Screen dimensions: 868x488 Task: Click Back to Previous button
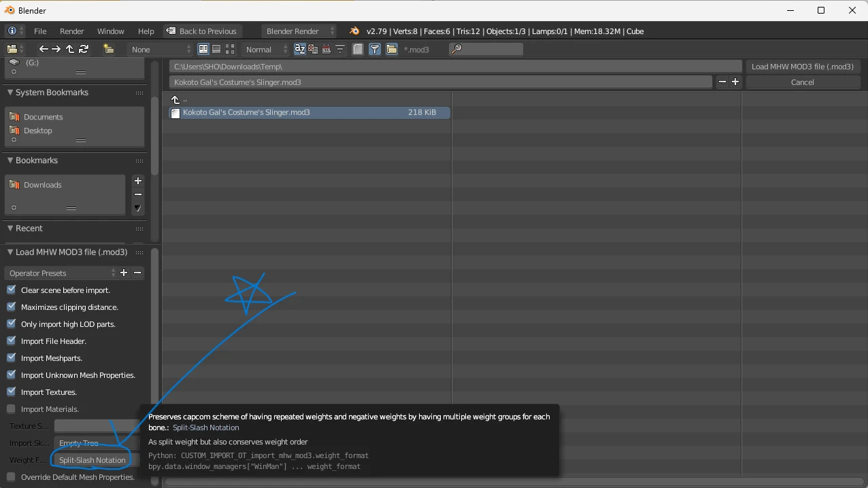201,31
